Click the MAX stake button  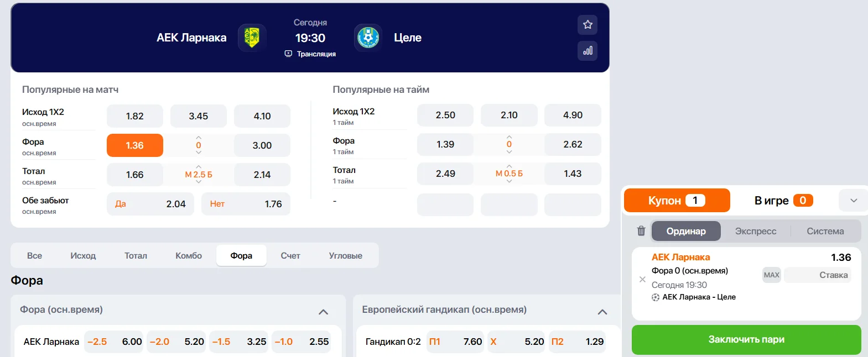coord(771,275)
